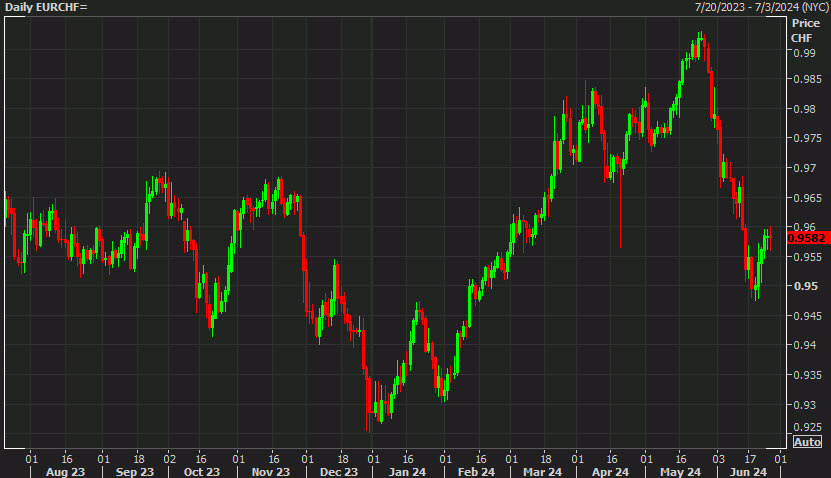Viewport: 831px width, 478px height.
Task: Click the 0.935 price axis label
Action: pyautogui.click(x=808, y=375)
